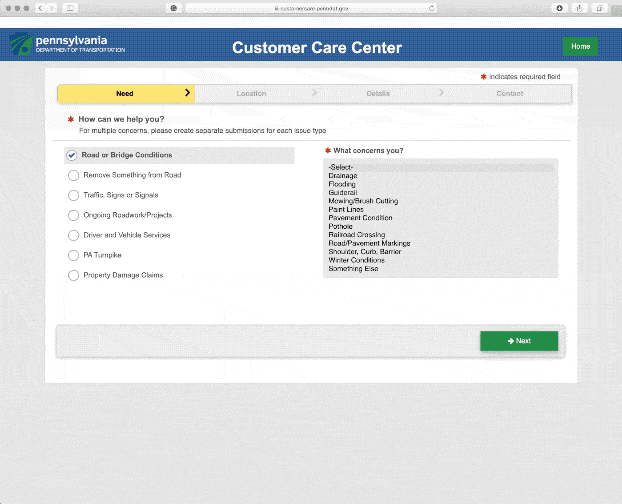
Task: Choose the PA Turnpike radio option
Action: (x=73, y=255)
